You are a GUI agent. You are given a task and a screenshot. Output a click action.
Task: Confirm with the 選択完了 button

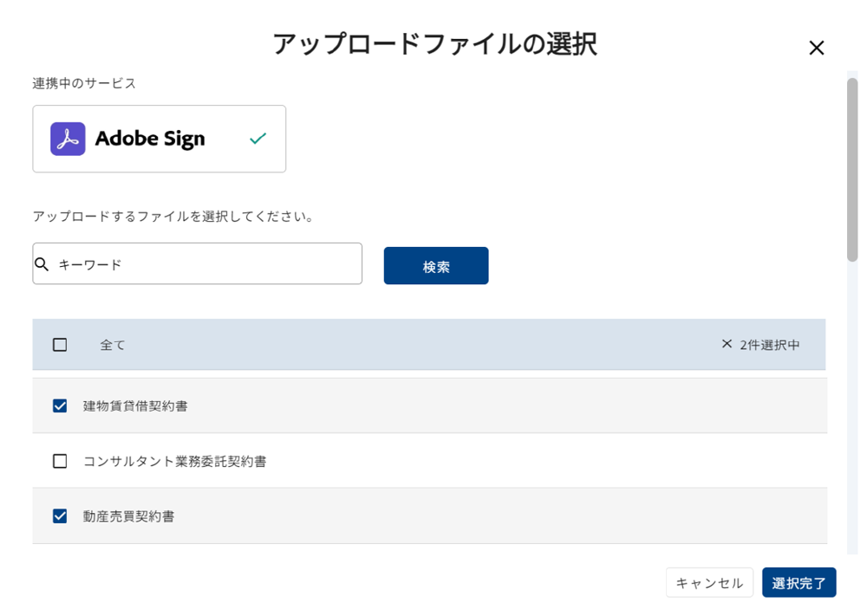click(799, 583)
